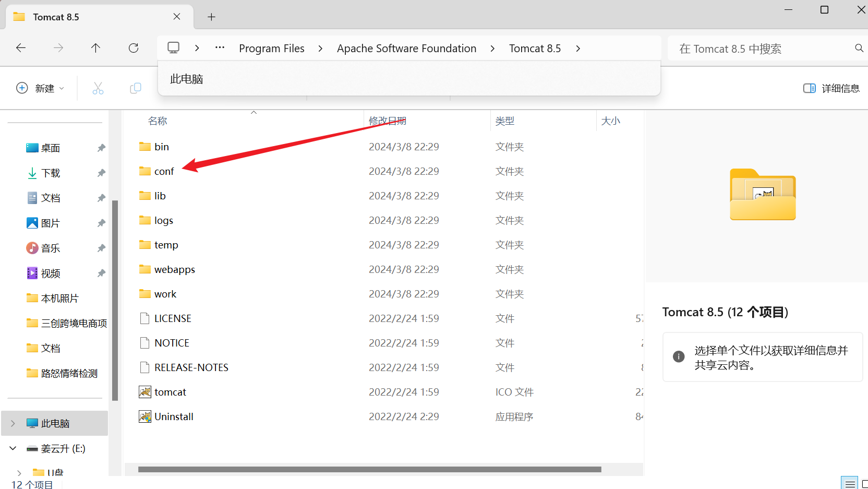The image size is (868, 489).
Task: Unpin 视频 using its pin icon
Action: (x=101, y=273)
